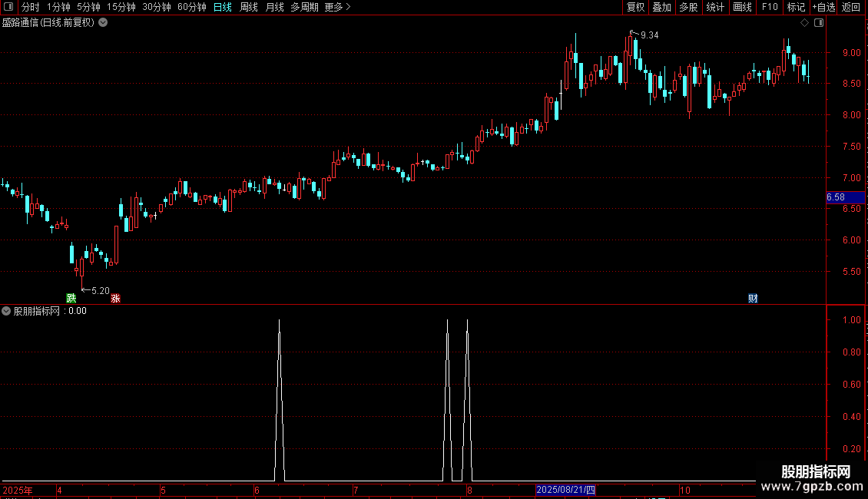Switch to 日线 daily chart
This screenshot has width=868, height=499.
[223, 7]
